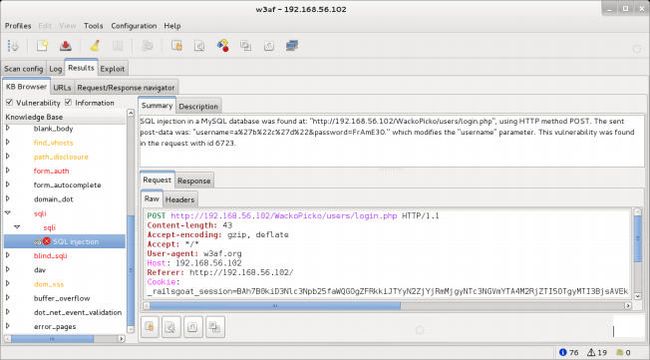
Task: Expand the blind_sqli tree node
Action: coord(7,255)
